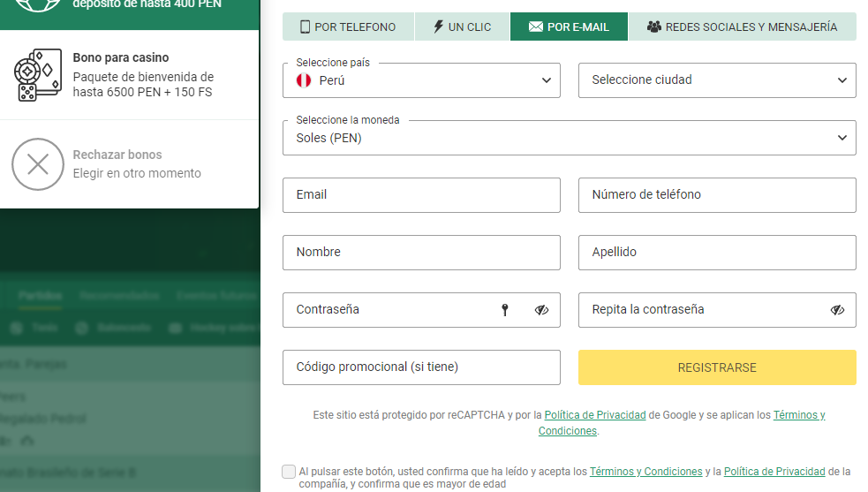
Task: Click the people icon on REDES SOCIALES tab
Action: [654, 26]
